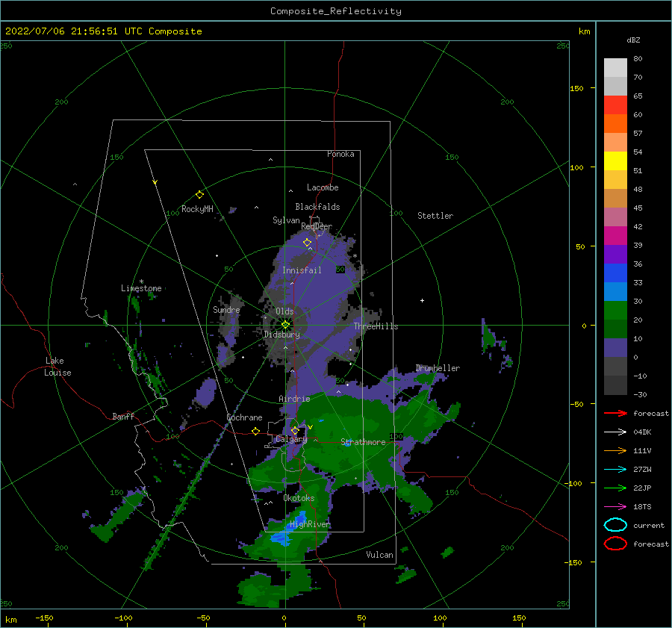
Task: Click the 18TS legend label
Action: point(642,507)
